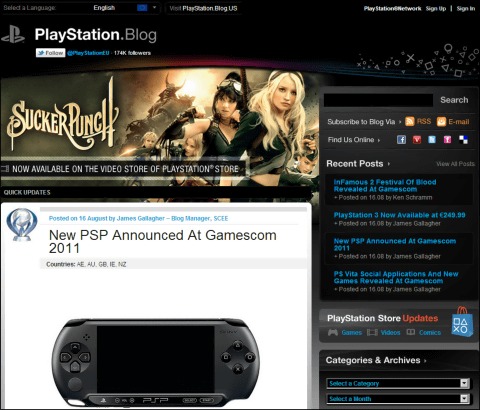Viewport: 480px width, 410px height.
Task: Click the PlayStation Store shopping bag icon
Action: [x=462, y=322]
